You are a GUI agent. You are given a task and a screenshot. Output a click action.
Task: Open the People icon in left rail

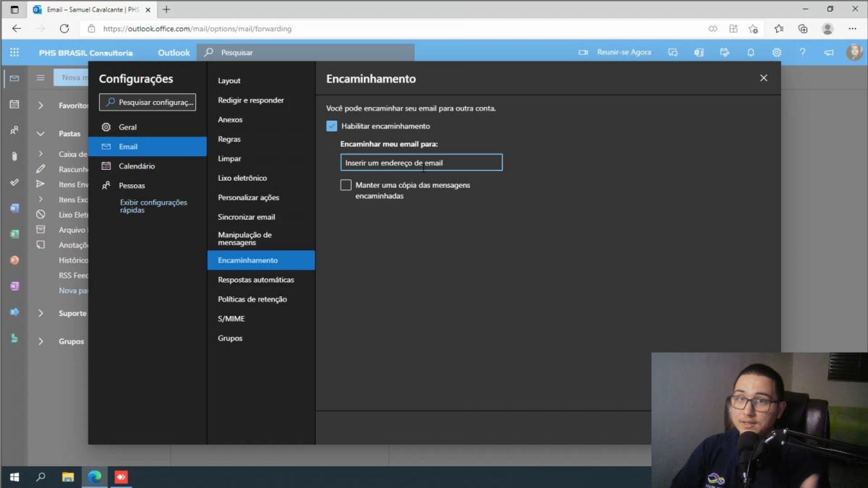click(x=14, y=130)
